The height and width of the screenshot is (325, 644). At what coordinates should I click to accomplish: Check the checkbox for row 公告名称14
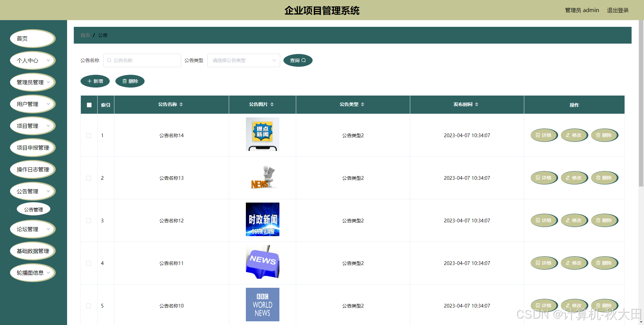point(89,136)
